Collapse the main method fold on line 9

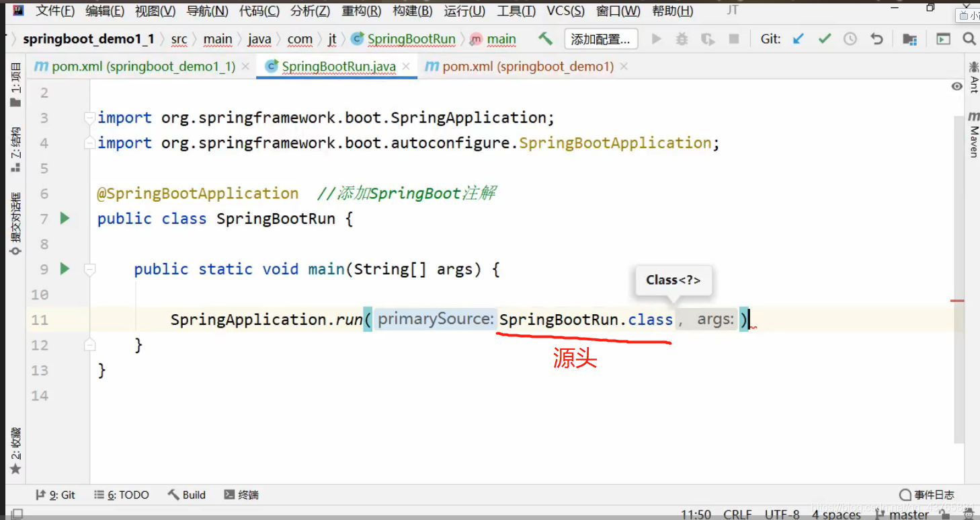(x=89, y=269)
